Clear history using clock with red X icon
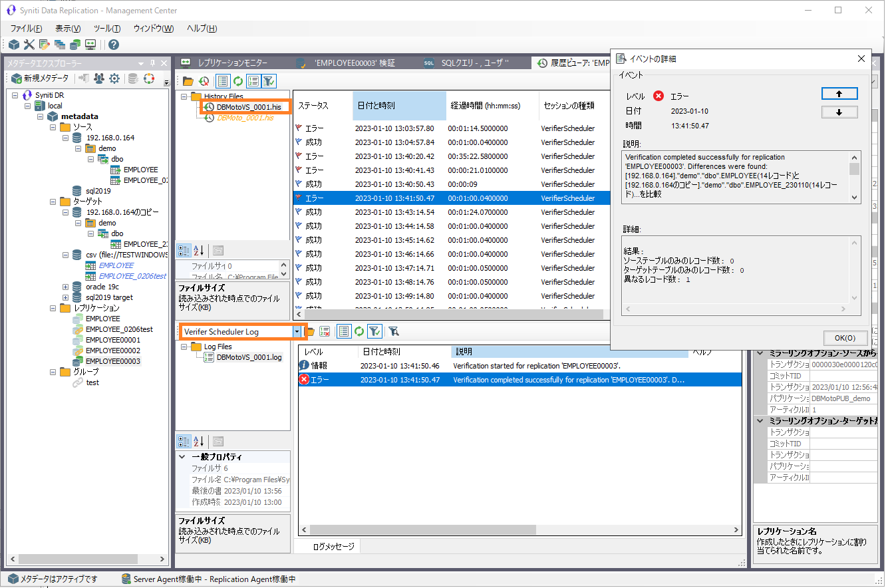 coord(204,81)
